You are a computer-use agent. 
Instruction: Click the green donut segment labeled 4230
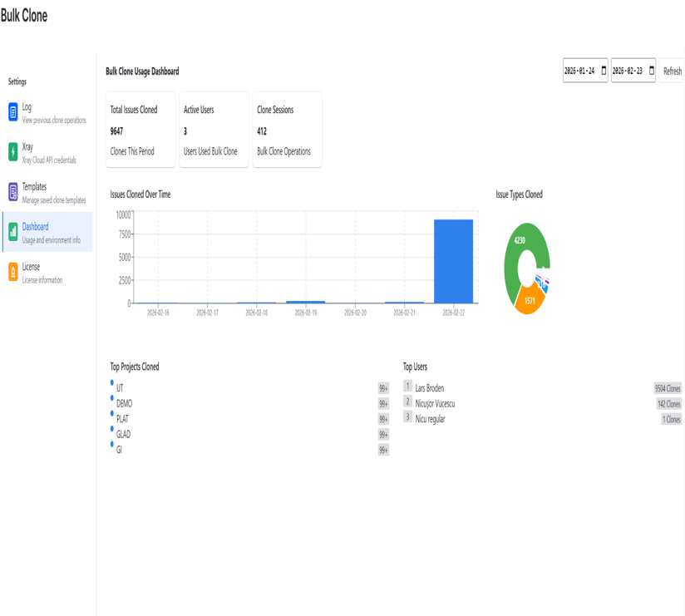(x=520, y=240)
